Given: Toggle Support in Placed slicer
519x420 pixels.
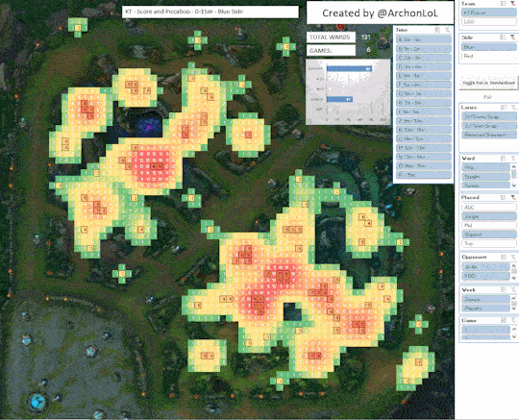Looking at the screenshot, I should coord(489,234).
